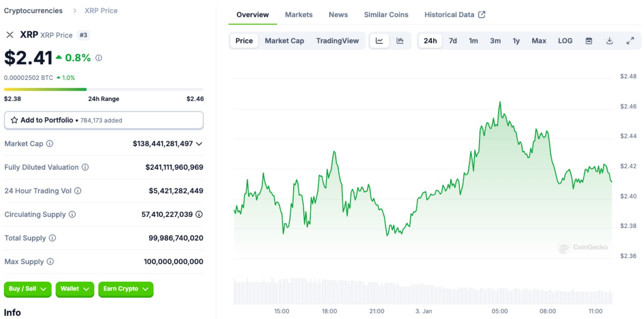Download chart data icon
This screenshot has height=319, width=644.
609,41
